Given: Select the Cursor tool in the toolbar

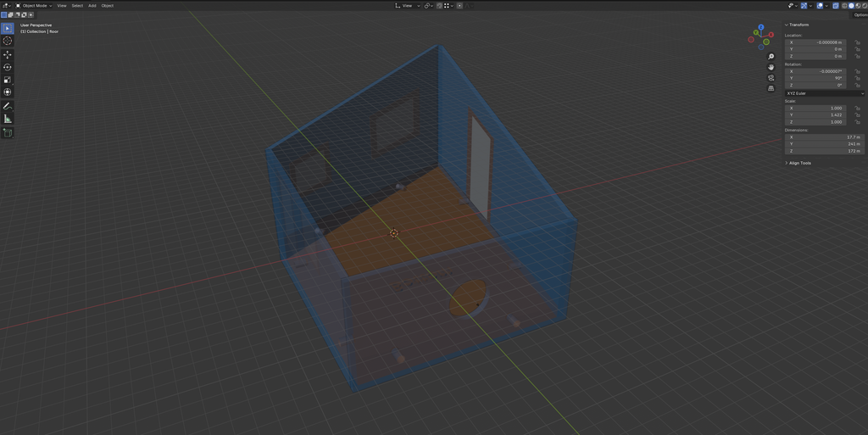Looking at the screenshot, I should (x=7, y=41).
